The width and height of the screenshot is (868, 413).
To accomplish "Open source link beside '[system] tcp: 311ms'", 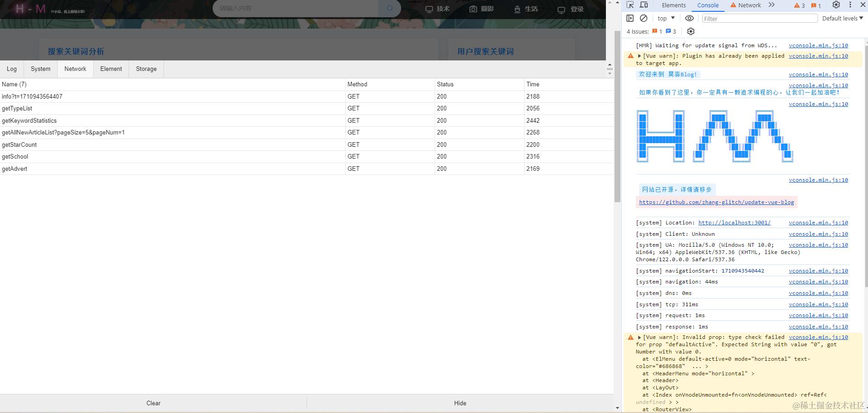I will pos(818,304).
